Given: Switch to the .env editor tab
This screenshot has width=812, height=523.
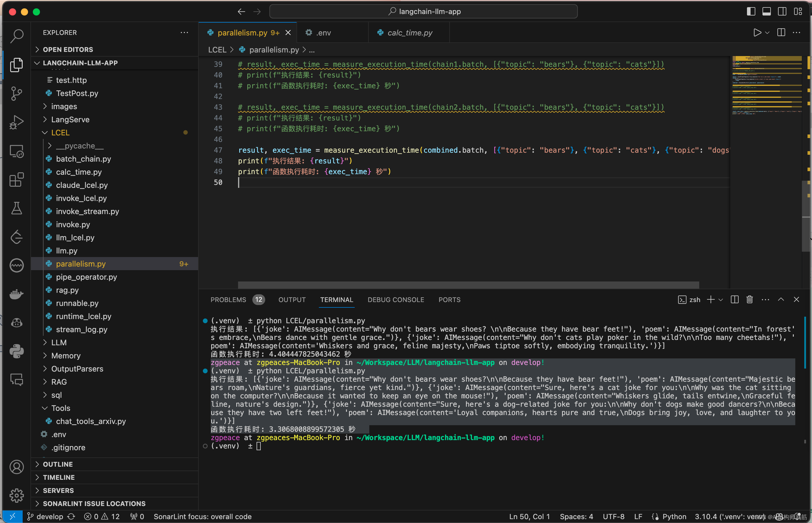Looking at the screenshot, I should [333, 33].
